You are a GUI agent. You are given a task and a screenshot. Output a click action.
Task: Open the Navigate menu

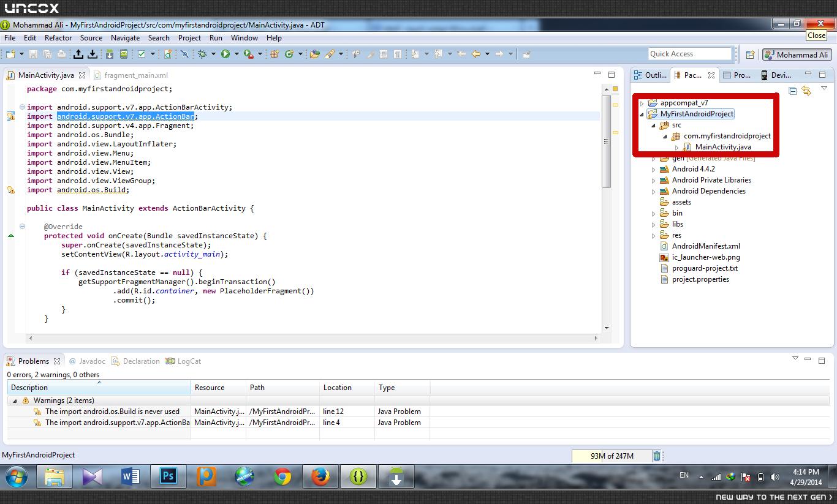coord(125,38)
